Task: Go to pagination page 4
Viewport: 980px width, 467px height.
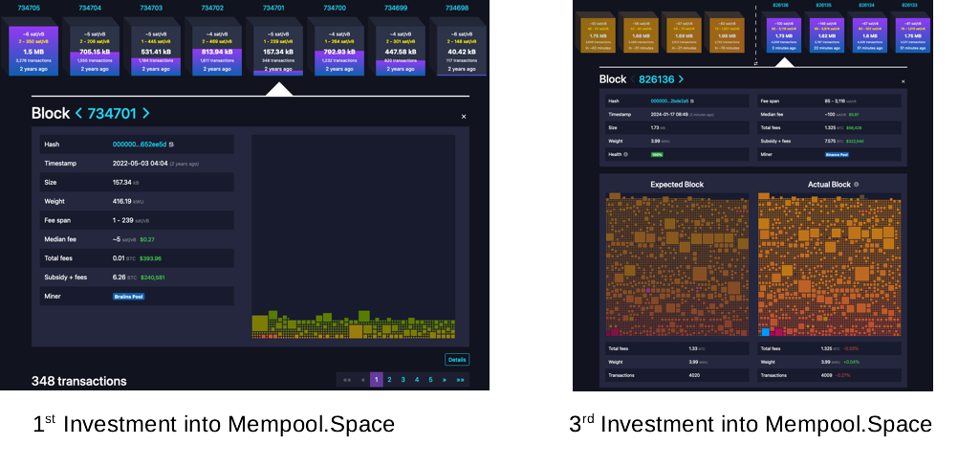Action: click(x=417, y=380)
